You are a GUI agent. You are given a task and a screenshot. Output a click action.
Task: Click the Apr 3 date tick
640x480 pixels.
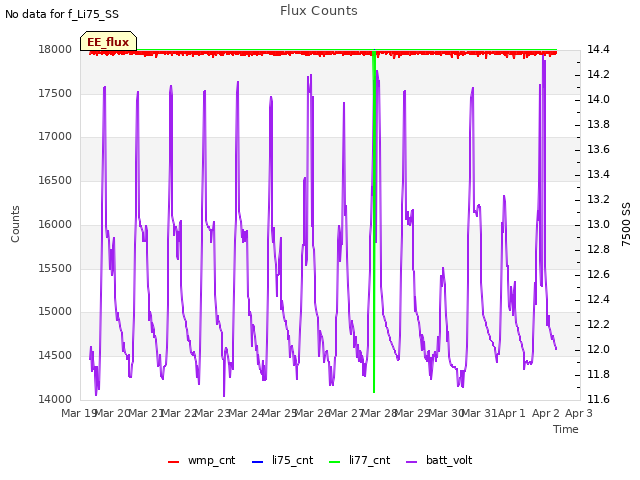(579, 413)
